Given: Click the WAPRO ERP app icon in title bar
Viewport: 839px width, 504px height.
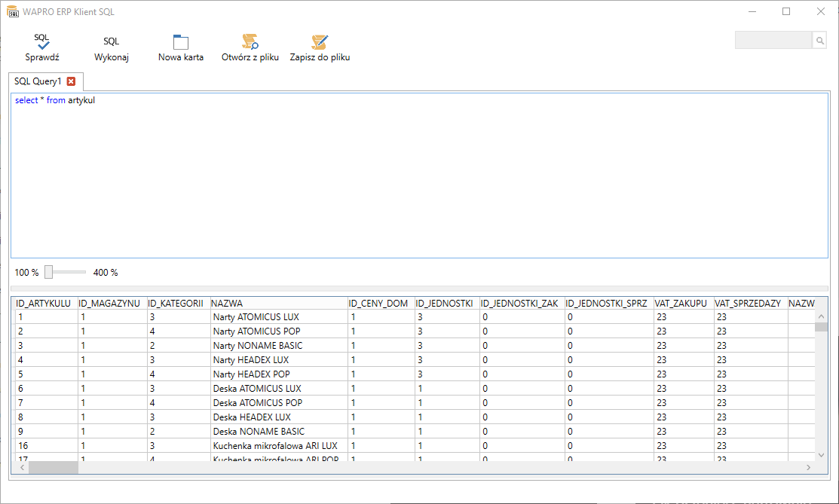Looking at the screenshot, I should tap(13, 12).
